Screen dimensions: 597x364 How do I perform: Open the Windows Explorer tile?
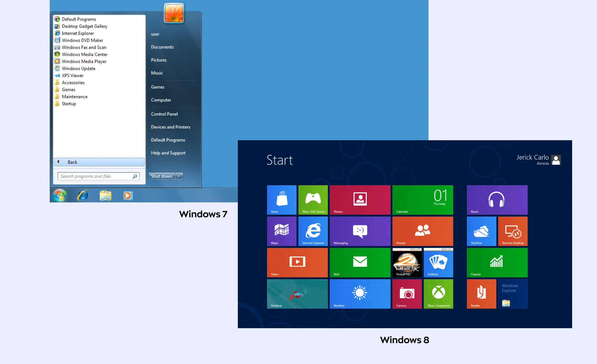click(513, 294)
